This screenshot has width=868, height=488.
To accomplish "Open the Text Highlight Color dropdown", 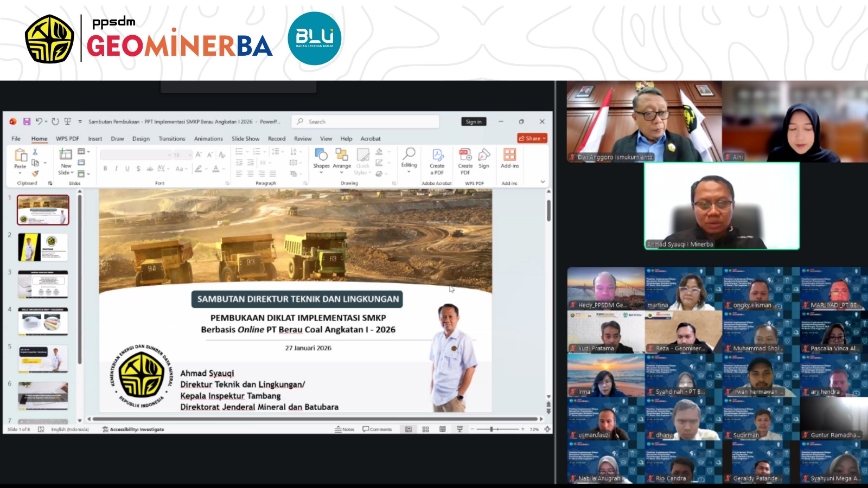I will [x=207, y=169].
